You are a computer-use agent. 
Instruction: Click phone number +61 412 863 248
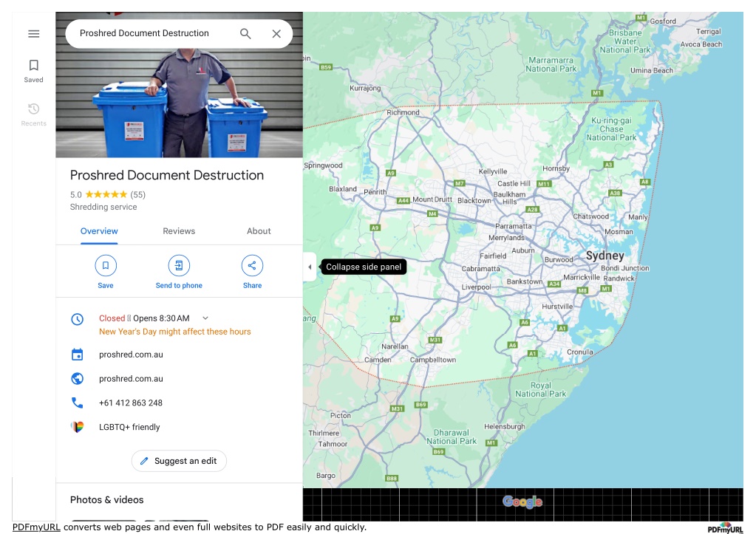tap(131, 403)
